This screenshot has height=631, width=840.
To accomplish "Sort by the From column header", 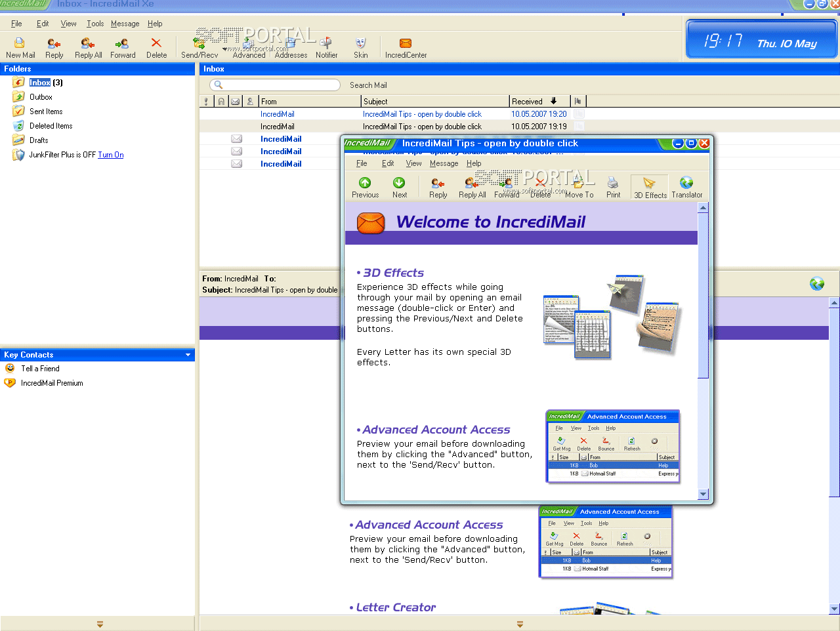I will [310, 101].
